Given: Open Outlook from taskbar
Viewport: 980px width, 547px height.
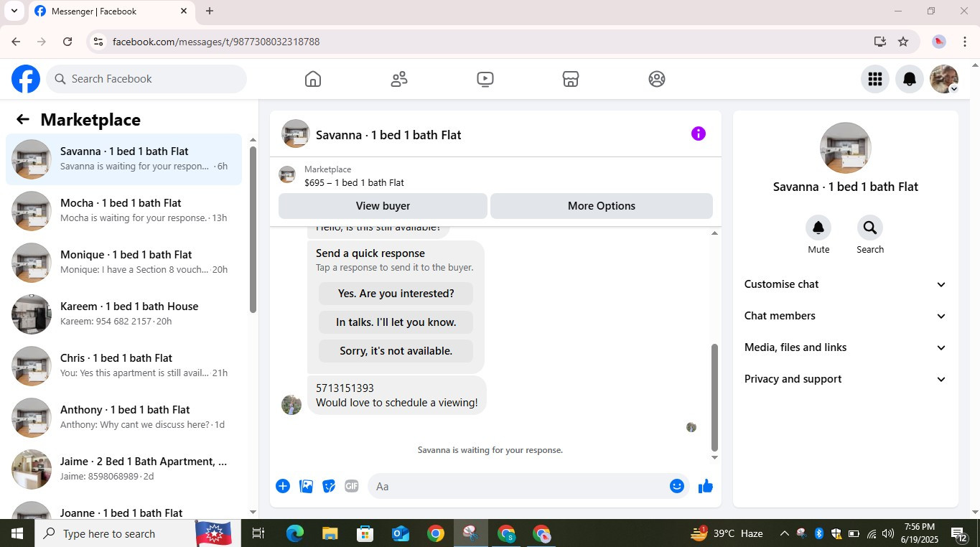Looking at the screenshot, I should 400,533.
